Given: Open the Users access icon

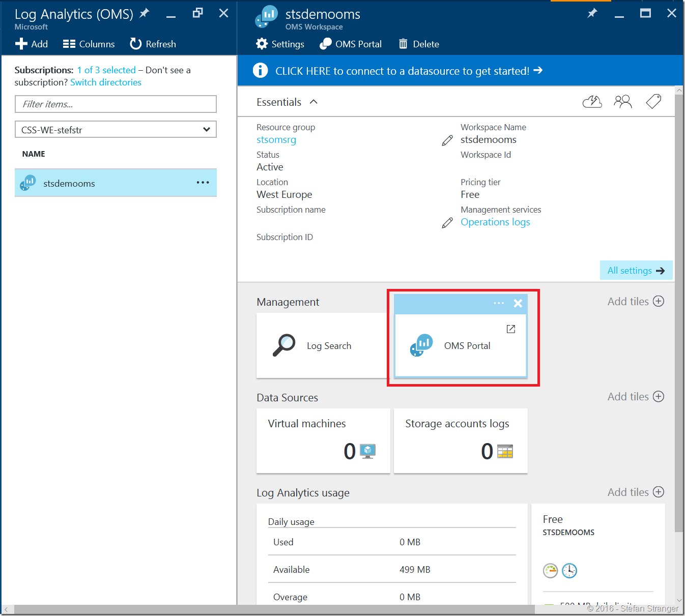Looking at the screenshot, I should pos(623,102).
